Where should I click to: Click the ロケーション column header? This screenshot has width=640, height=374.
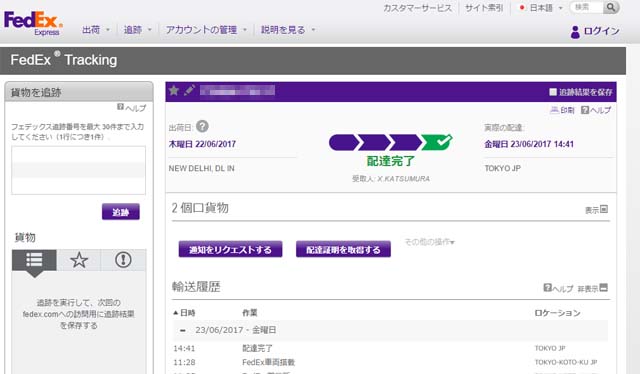(x=557, y=313)
